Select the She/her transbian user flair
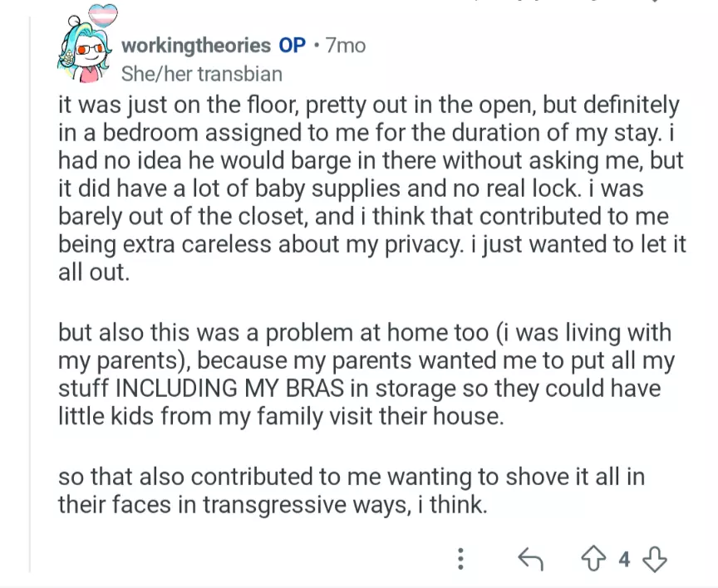Image resolution: width=718 pixels, height=588 pixels. click(x=202, y=74)
